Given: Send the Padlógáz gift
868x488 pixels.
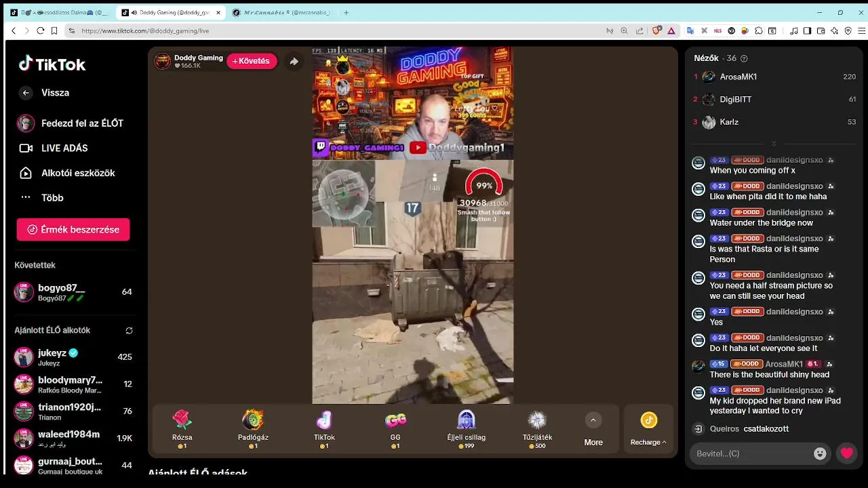Looking at the screenshot, I should pyautogui.click(x=253, y=429).
